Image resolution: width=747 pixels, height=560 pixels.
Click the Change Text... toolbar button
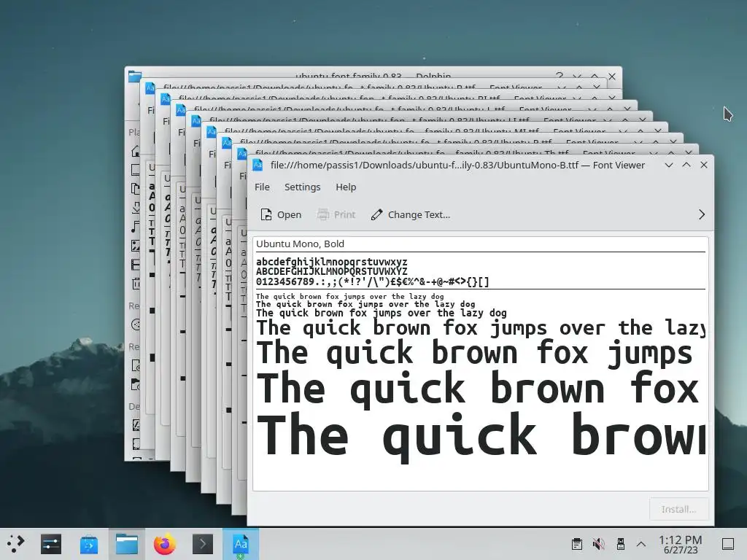click(410, 215)
